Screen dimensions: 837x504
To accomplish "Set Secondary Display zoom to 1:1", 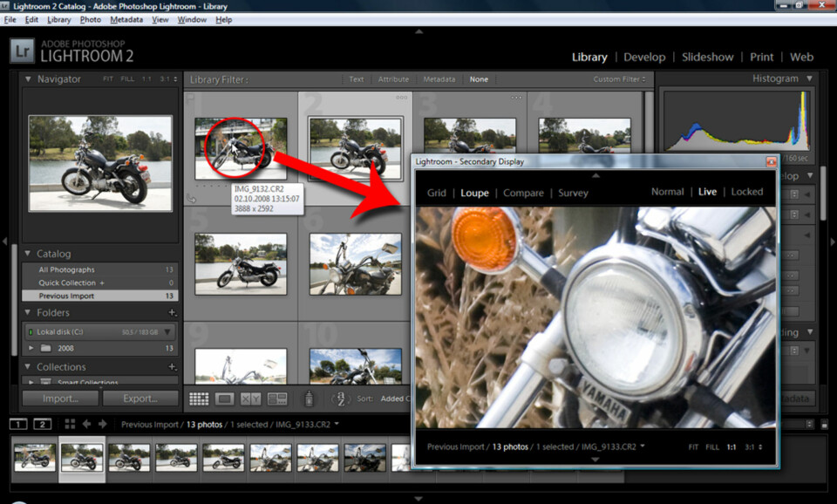I will pos(732,446).
